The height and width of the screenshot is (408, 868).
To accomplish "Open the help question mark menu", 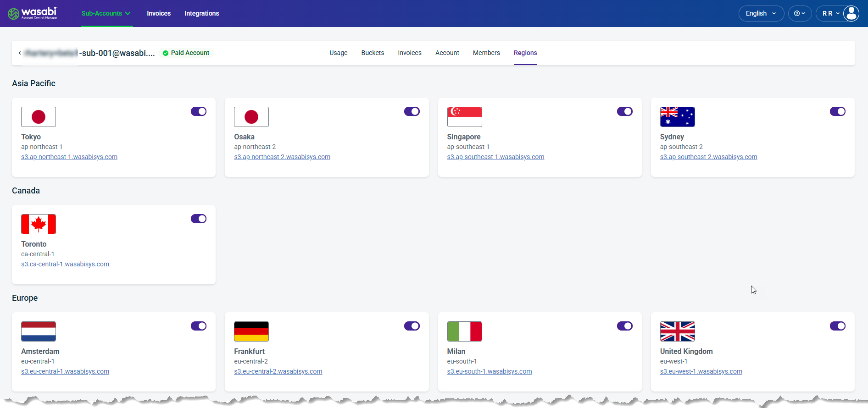I will tap(800, 13).
